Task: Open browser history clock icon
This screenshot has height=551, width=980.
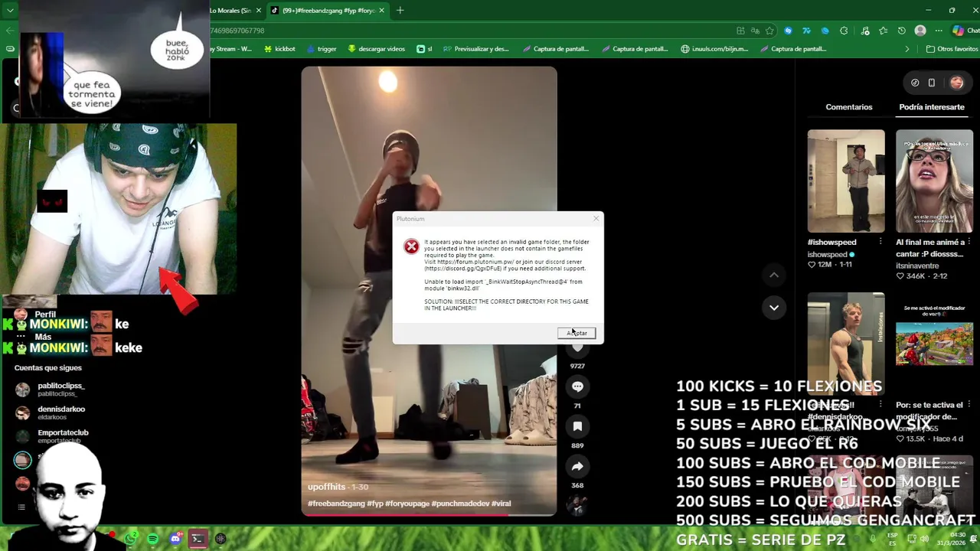Action: 902,31
